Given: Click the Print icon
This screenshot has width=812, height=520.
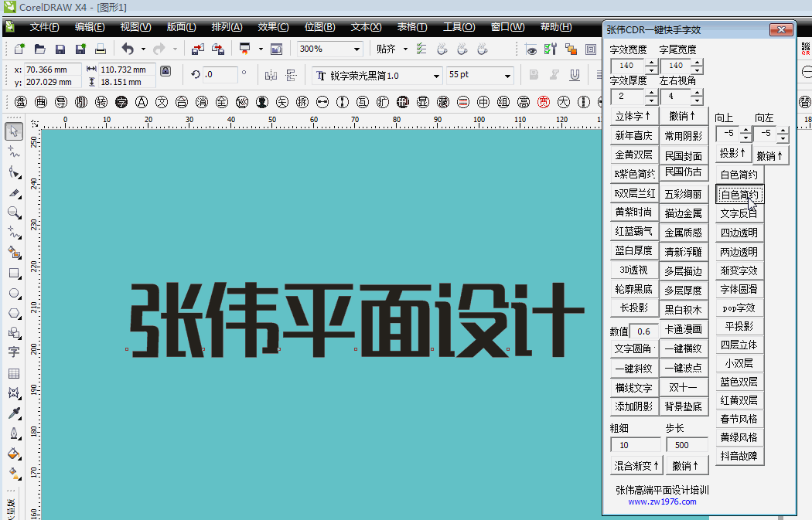Looking at the screenshot, I should [x=101, y=49].
